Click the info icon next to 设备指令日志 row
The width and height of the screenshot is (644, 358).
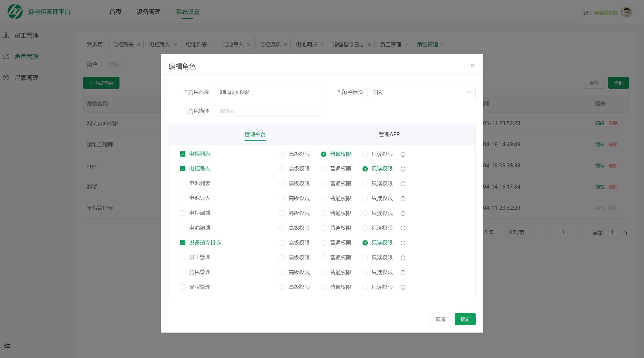(x=403, y=243)
